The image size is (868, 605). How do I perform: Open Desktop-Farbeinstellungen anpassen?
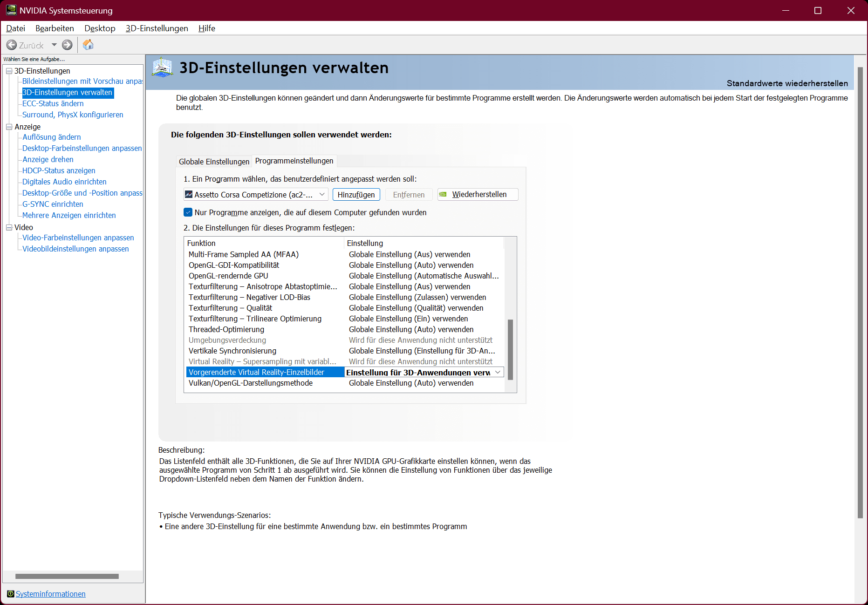82,148
